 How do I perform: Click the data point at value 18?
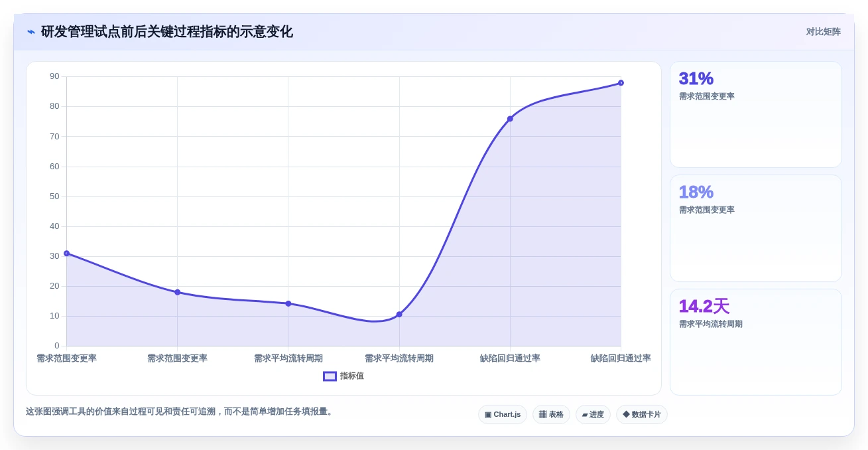pos(177,292)
